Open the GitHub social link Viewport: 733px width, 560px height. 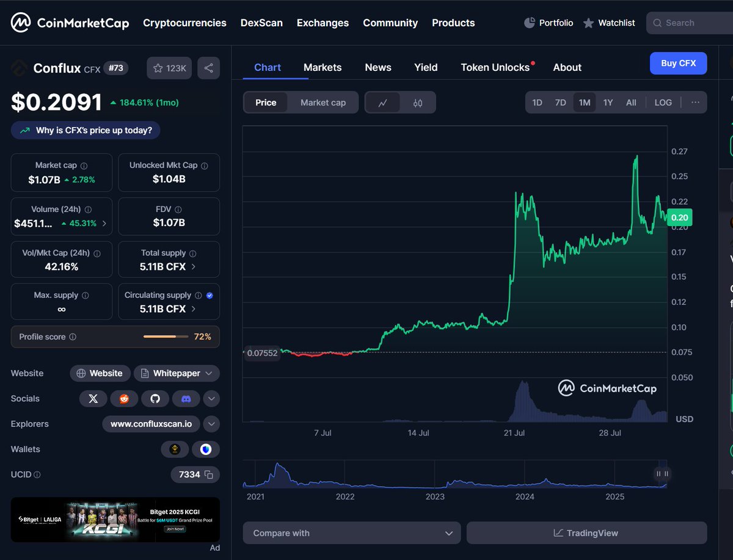(x=155, y=399)
